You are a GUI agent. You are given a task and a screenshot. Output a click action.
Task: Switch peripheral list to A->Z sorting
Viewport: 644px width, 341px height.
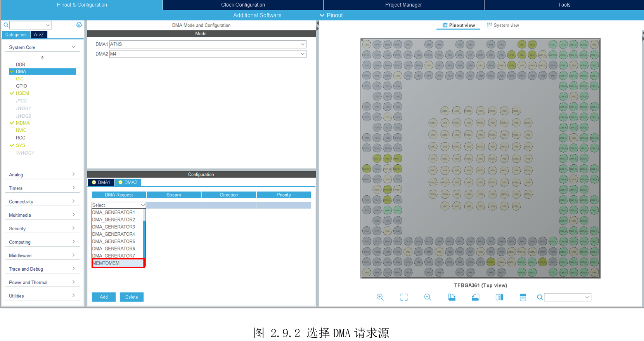tap(39, 35)
